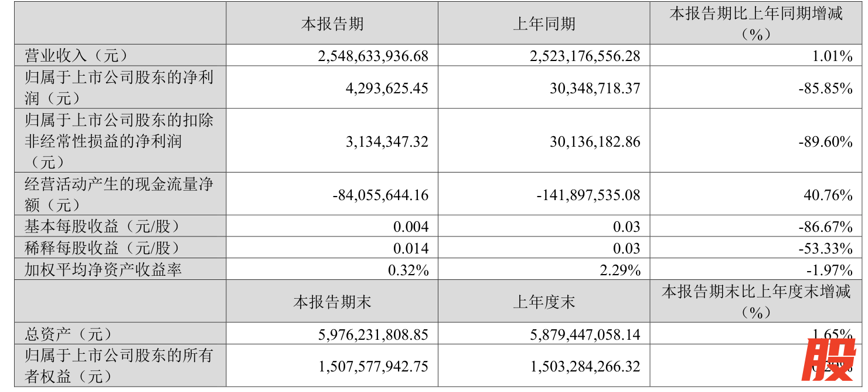Screen dimensions: 868x392
Task: Click the 加权平均净资产收益率 row label
Action: click(x=103, y=270)
